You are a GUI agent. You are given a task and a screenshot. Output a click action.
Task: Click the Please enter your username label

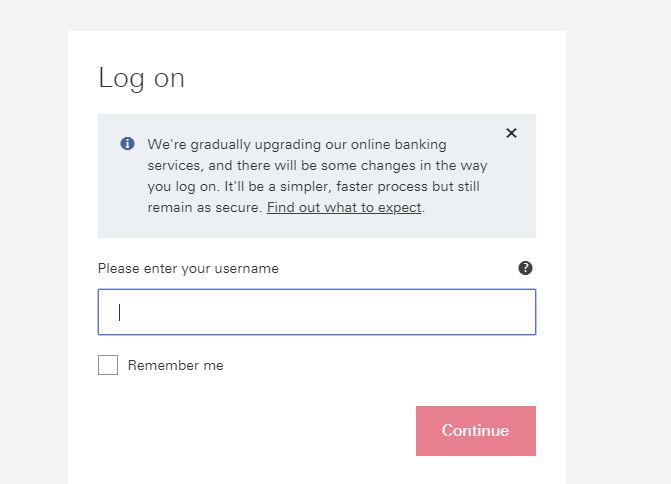click(x=188, y=269)
